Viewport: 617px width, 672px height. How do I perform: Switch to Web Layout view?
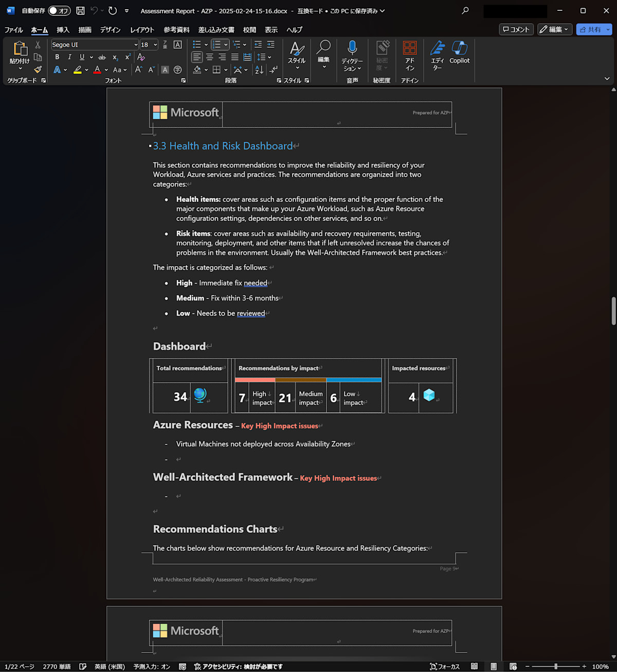(513, 666)
